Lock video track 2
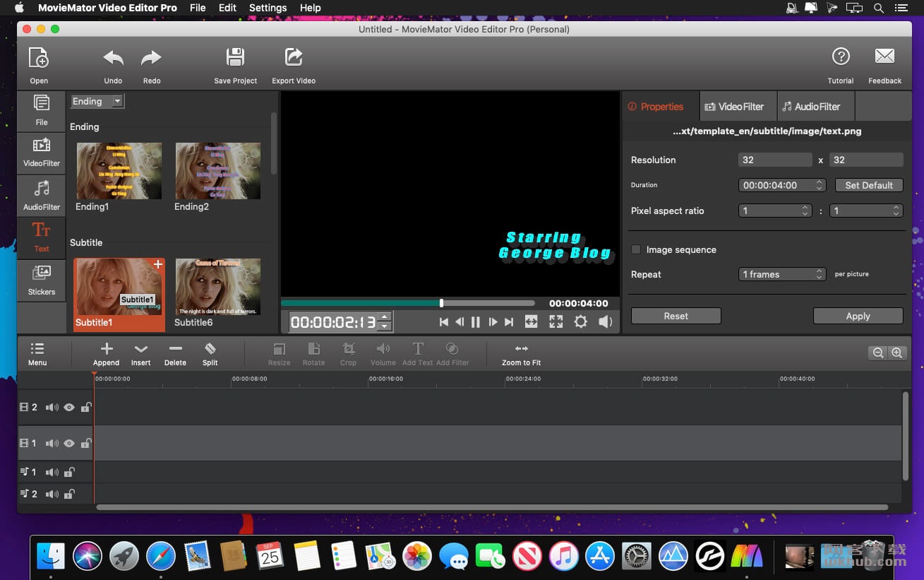This screenshot has width=924, height=580. click(x=85, y=408)
